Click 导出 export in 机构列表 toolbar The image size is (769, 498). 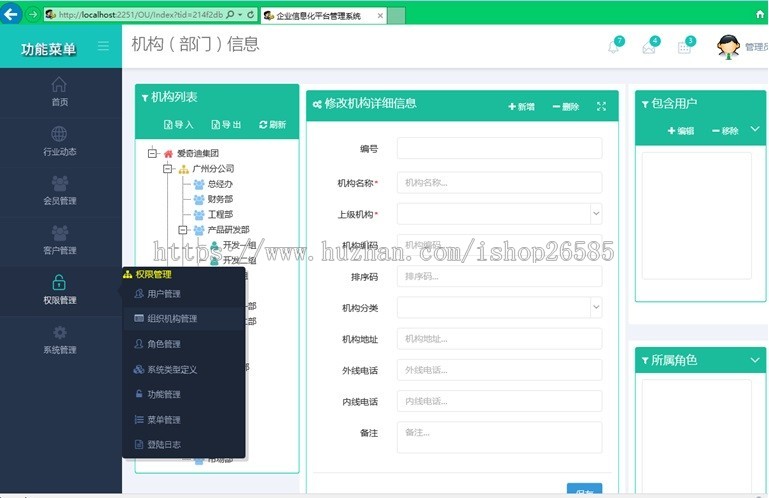226,125
